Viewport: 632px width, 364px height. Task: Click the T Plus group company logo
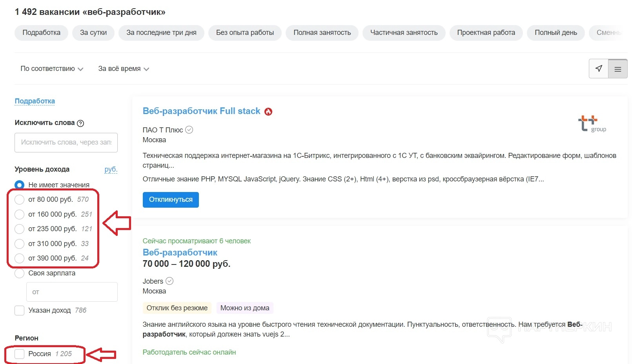click(592, 123)
